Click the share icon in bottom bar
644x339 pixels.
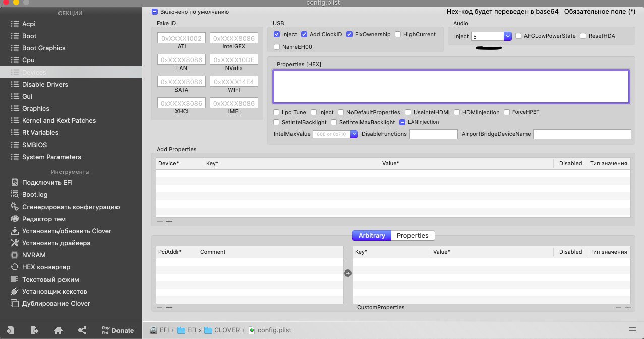click(82, 330)
